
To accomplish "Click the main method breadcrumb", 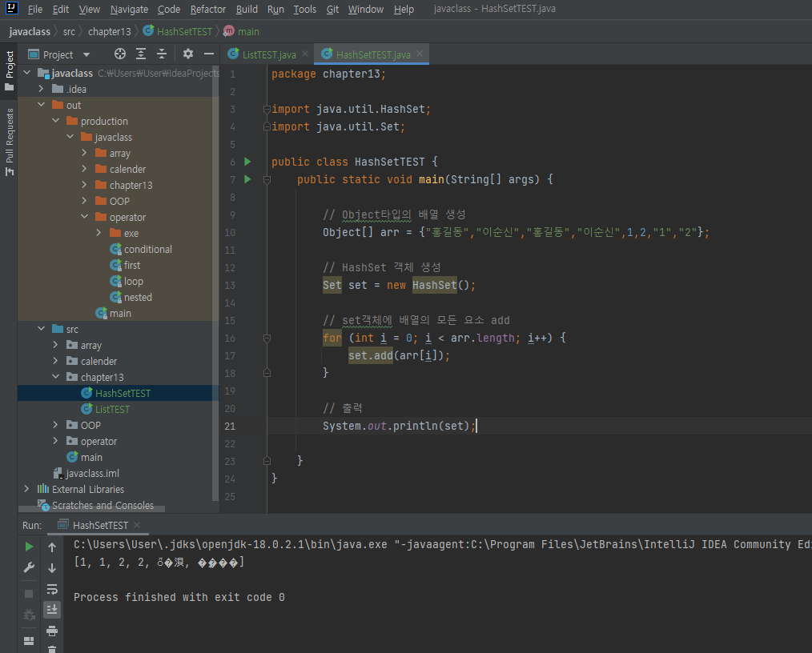I will coord(241,31).
